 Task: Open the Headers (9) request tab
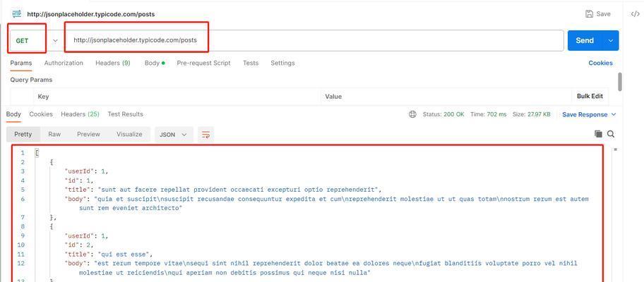tap(113, 63)
